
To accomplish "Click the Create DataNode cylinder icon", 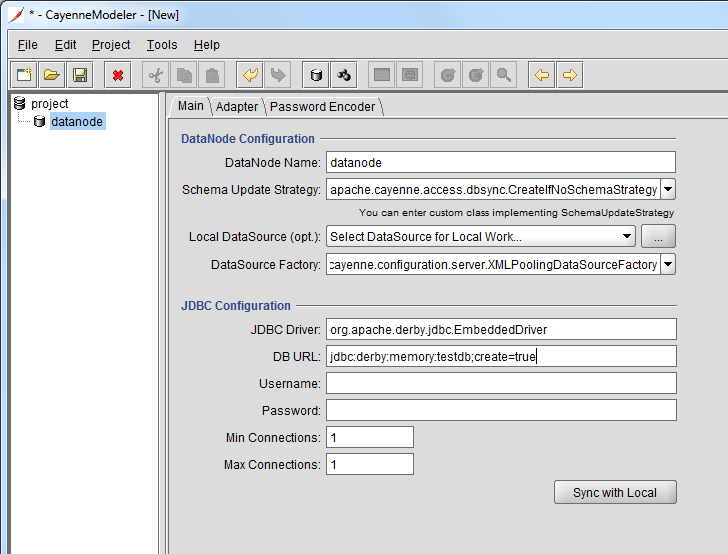I will (x=316, y=75).
